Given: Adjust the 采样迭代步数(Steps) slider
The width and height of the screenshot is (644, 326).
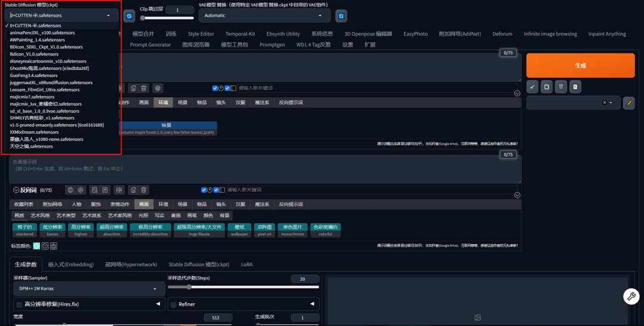Looking at the screenshot, I should tap(243, 287).
